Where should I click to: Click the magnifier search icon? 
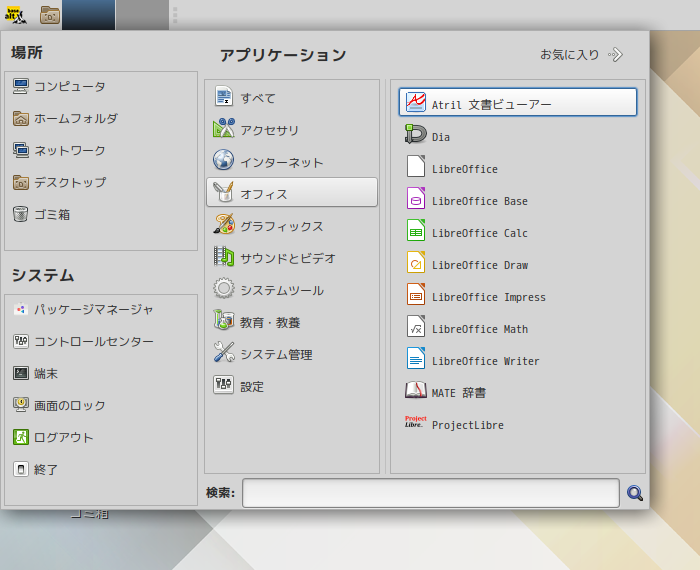click(634, 493)
